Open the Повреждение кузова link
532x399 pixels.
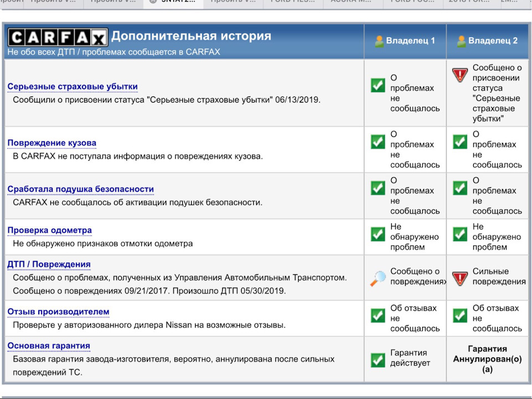(52, 143)
